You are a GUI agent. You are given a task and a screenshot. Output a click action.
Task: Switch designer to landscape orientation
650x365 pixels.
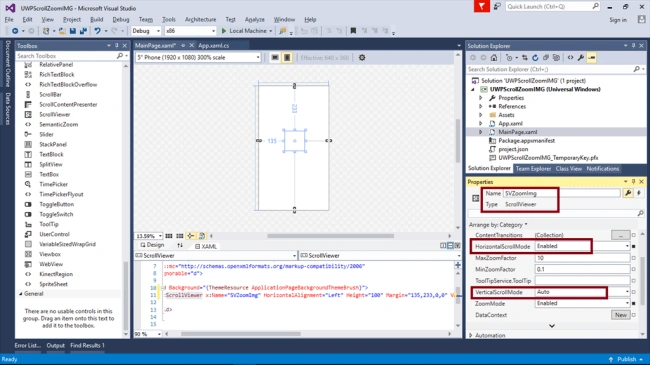pos(275,58)
